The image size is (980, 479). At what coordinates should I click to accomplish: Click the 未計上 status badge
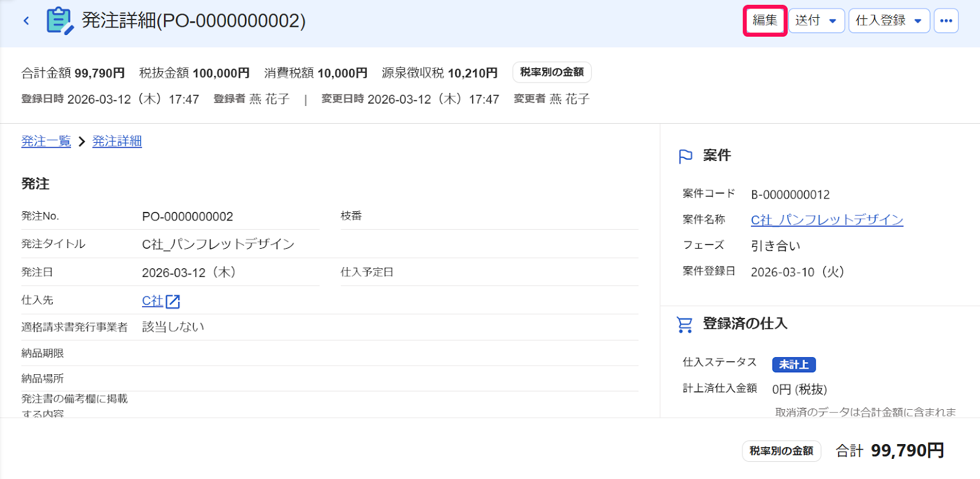794,364
